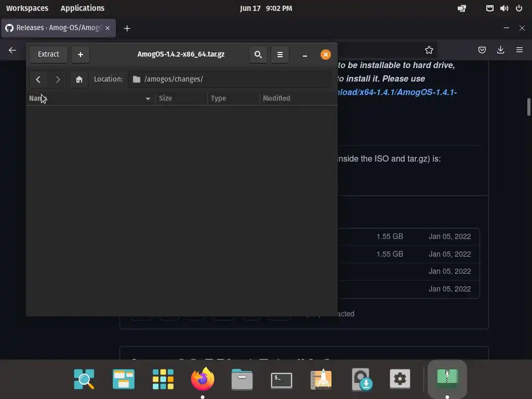The width and height of the screenshot is (532, 399).
Task: Go back in Firefox
Action: tap(12, 50)
